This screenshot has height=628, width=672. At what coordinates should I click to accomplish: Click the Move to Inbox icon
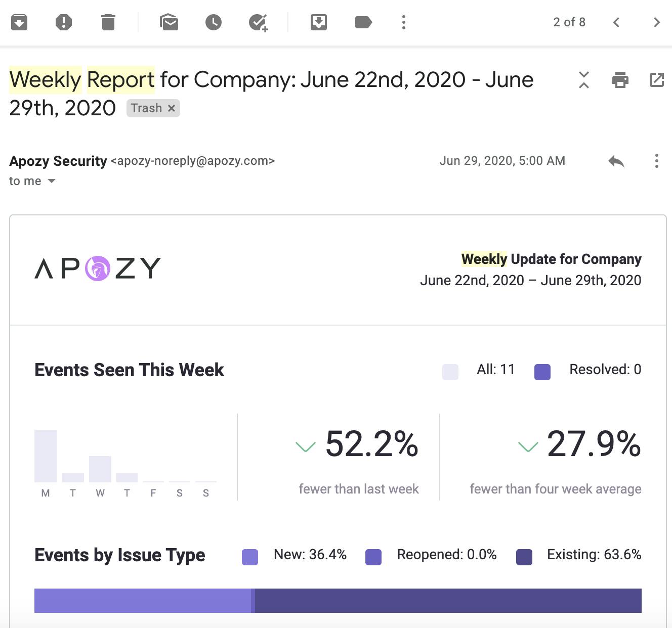pos(319,22)
